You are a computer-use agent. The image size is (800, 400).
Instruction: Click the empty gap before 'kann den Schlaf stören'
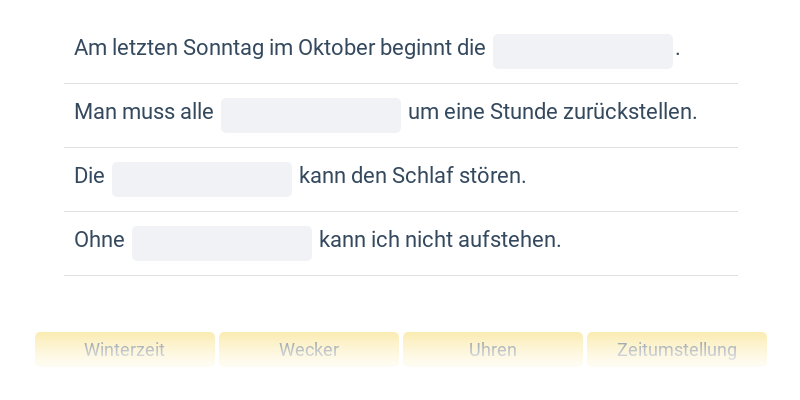pos(201,179)
